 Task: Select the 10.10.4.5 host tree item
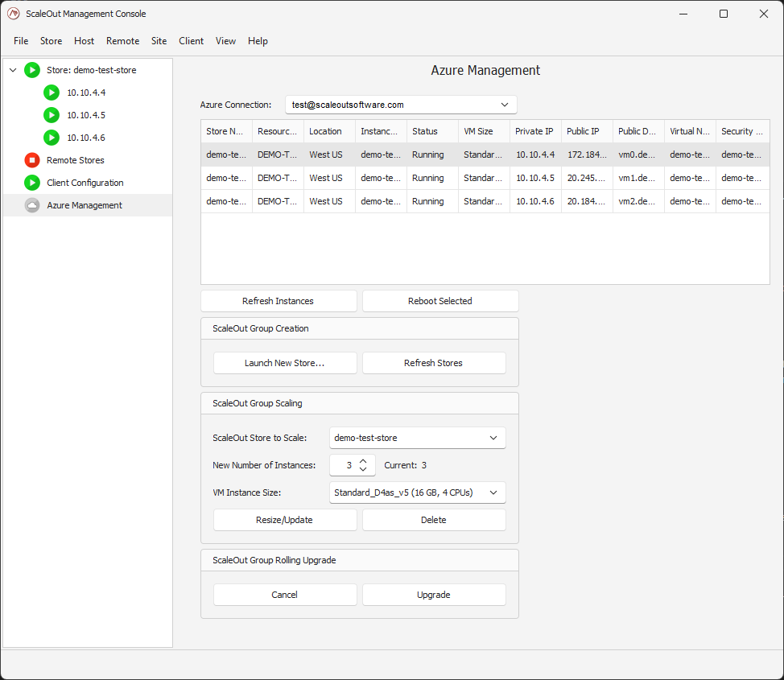(x=86, y=115)
